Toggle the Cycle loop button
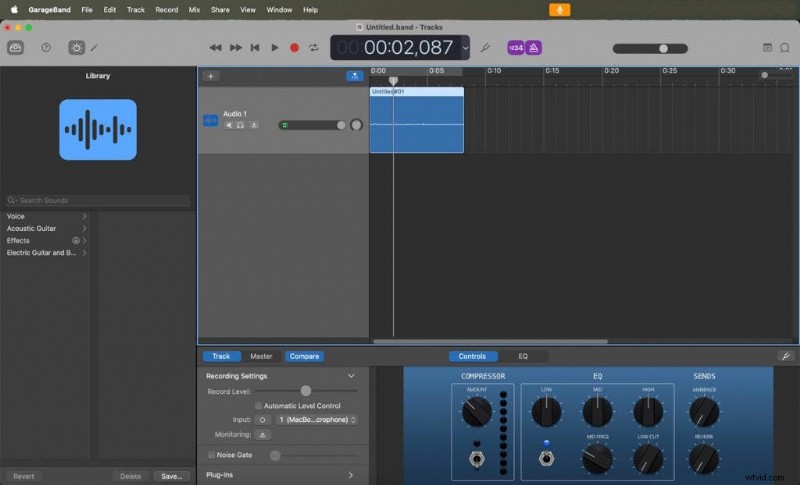The height and width of the screenshot is (485, 800). pos(314,47)
